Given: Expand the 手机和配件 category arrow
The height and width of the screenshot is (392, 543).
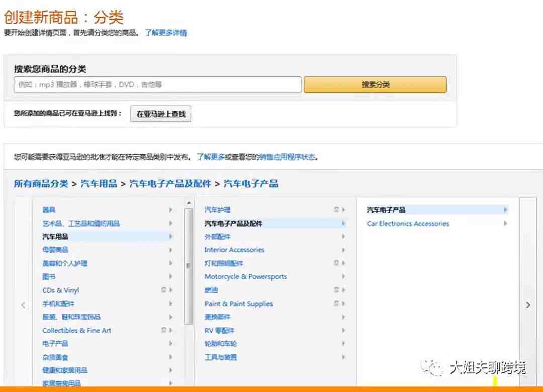Looking at the screenshot, I should click(171, 304).
